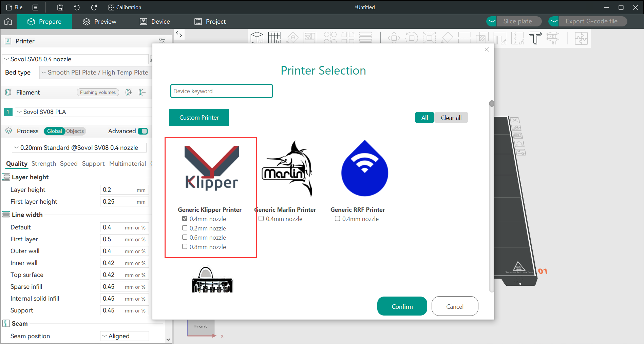Open the Bed type dropdown

95,72
